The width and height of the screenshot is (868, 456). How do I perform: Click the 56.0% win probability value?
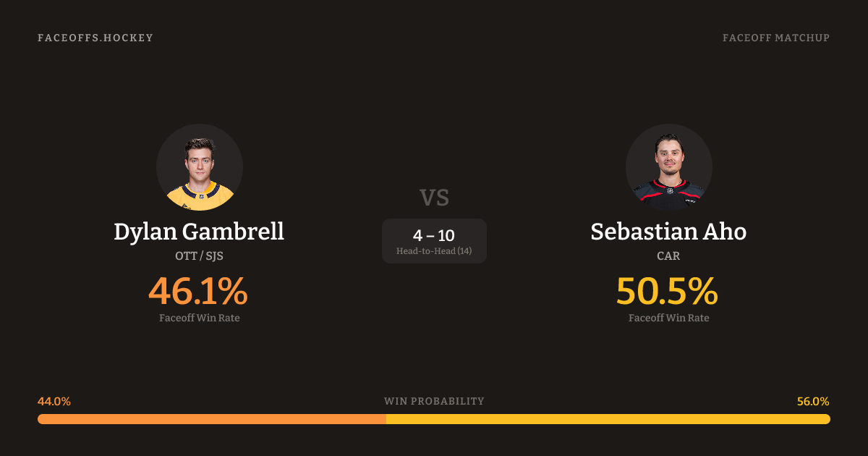point(813,402)
